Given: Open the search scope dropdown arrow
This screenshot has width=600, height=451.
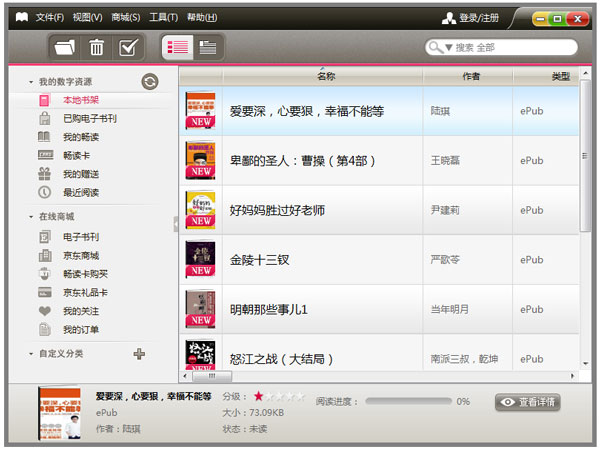Looking at the screenshot, I should point(449,48).
